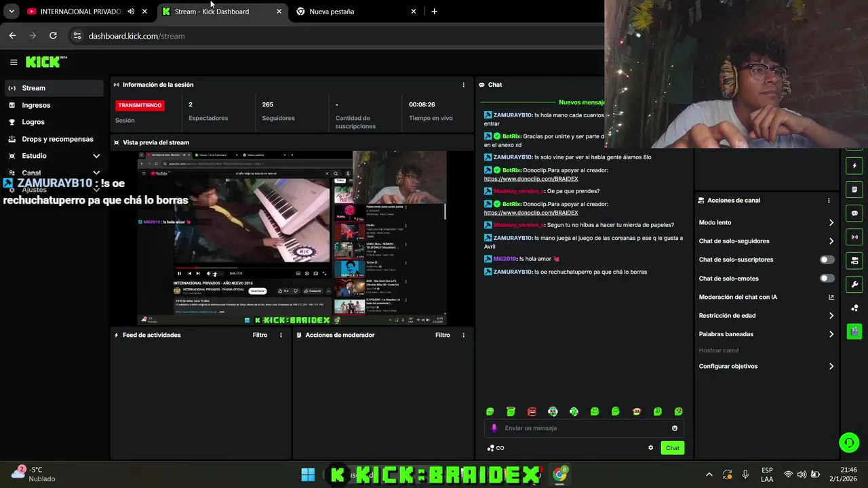The height and width of the screenshot is (488, 868).
Task: Click ZAMURAYB10 username in last chat message
Action: pos(513,272)
